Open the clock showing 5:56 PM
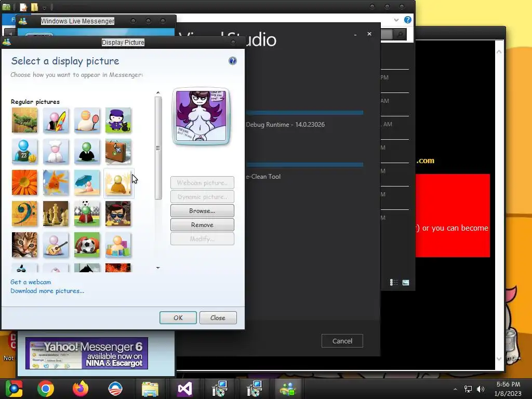The width and height of the screenshot is (532, 399). click(508, 389)
